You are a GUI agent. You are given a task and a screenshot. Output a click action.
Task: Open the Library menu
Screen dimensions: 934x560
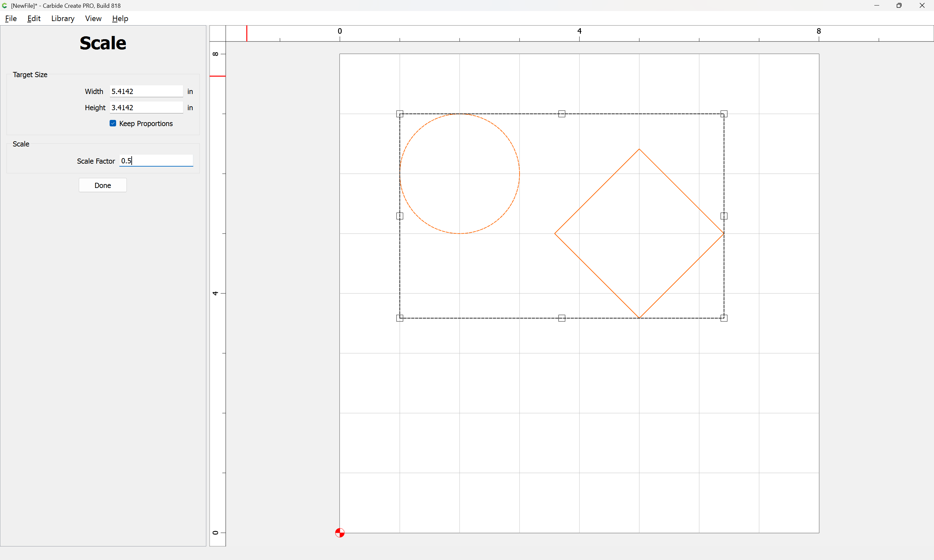coord(63,18)
